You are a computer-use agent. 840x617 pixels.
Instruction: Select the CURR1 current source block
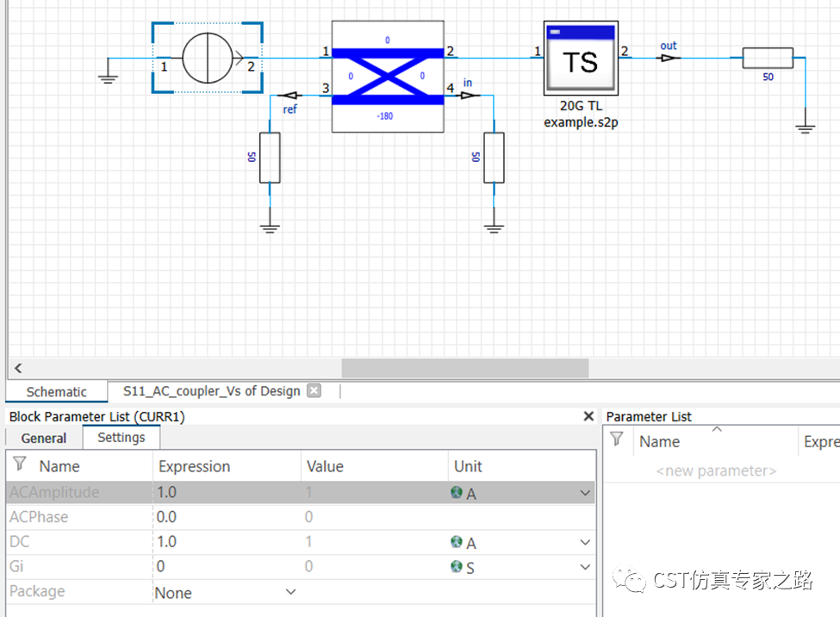coord(208,58)
